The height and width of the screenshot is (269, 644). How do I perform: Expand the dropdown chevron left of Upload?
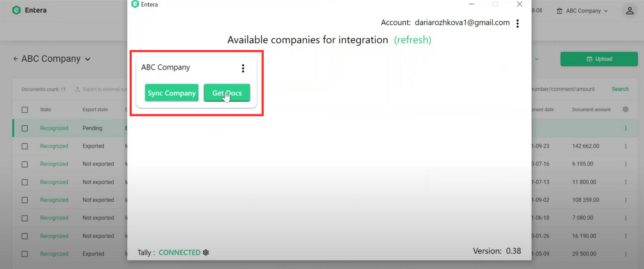click(x=536, y=59)
